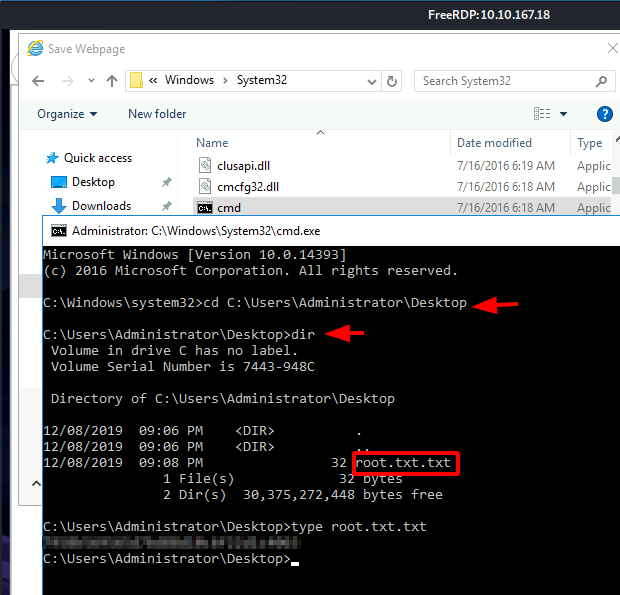Click the clusapi.dll date 7/16/2016 6:19 AM
Viewport: 620px width, 595px height.
coord(506,166)
